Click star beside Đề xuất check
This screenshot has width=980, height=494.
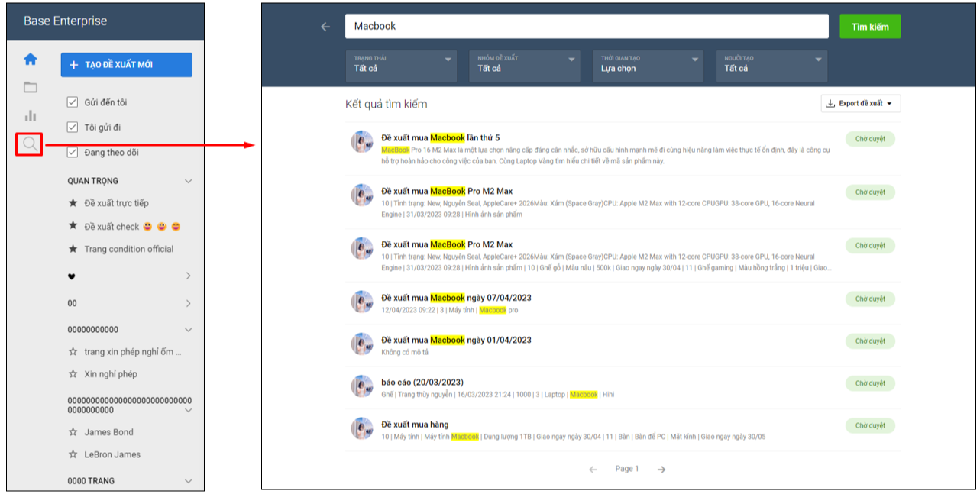click(x=73, y=226)
